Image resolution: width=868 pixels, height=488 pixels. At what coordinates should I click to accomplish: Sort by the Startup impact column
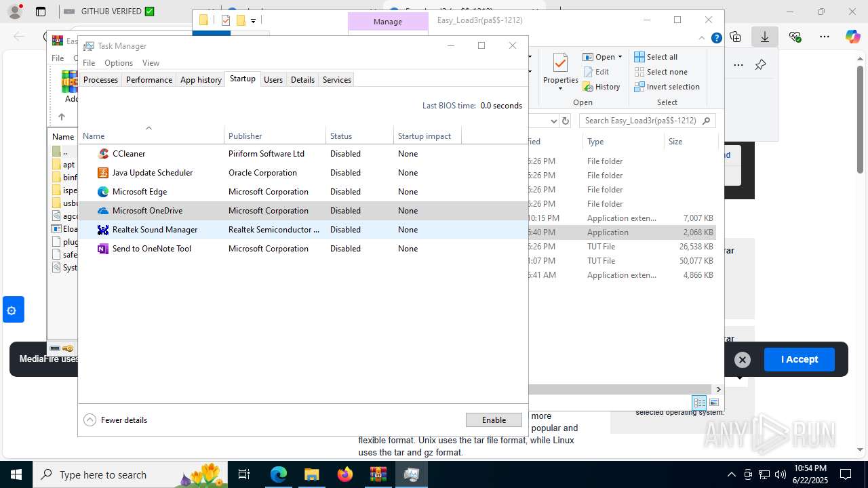427,136
